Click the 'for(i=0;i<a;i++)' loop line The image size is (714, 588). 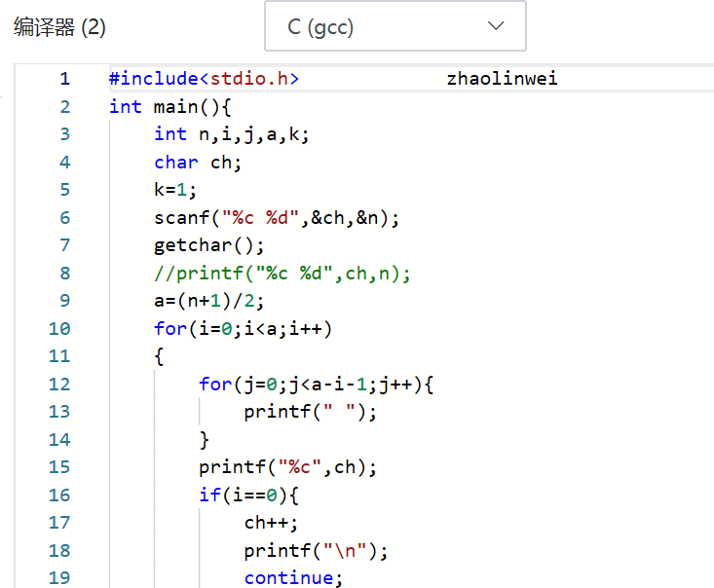pyautogui.click(x=243, y=329)
